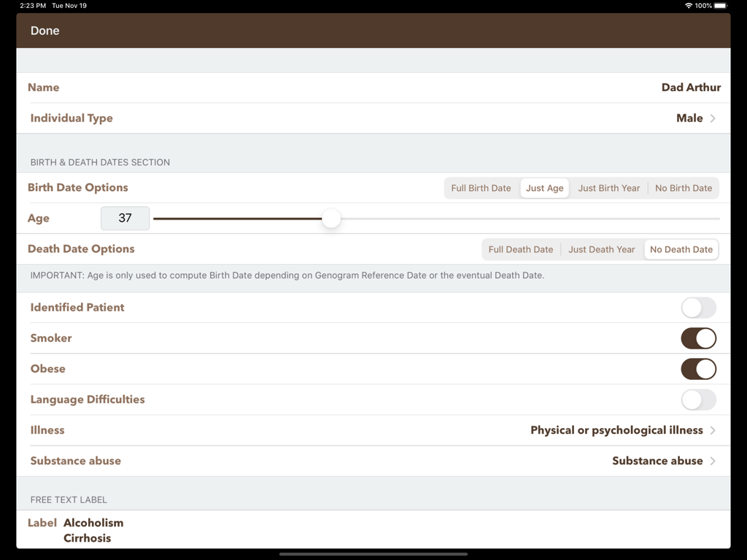
Task: Turn off the Smoker switch
Action: pos(698,338)
